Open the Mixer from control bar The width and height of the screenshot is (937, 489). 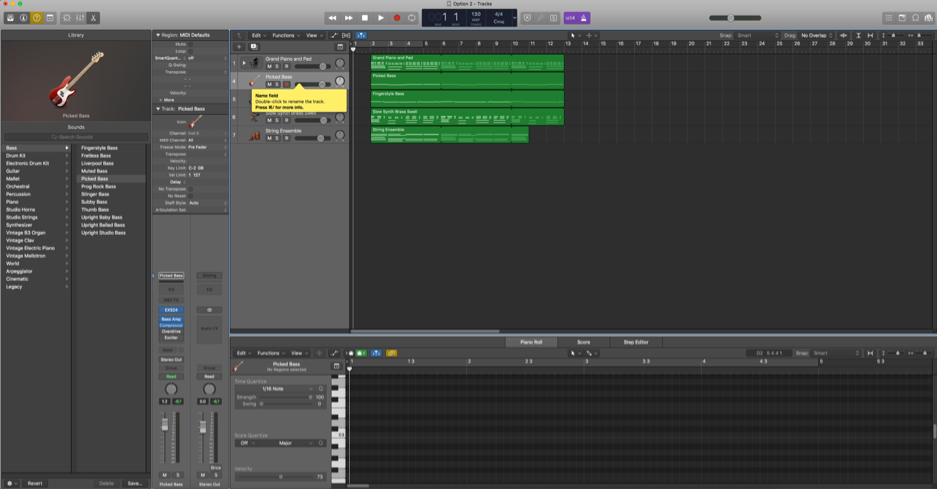click(80, 18)
